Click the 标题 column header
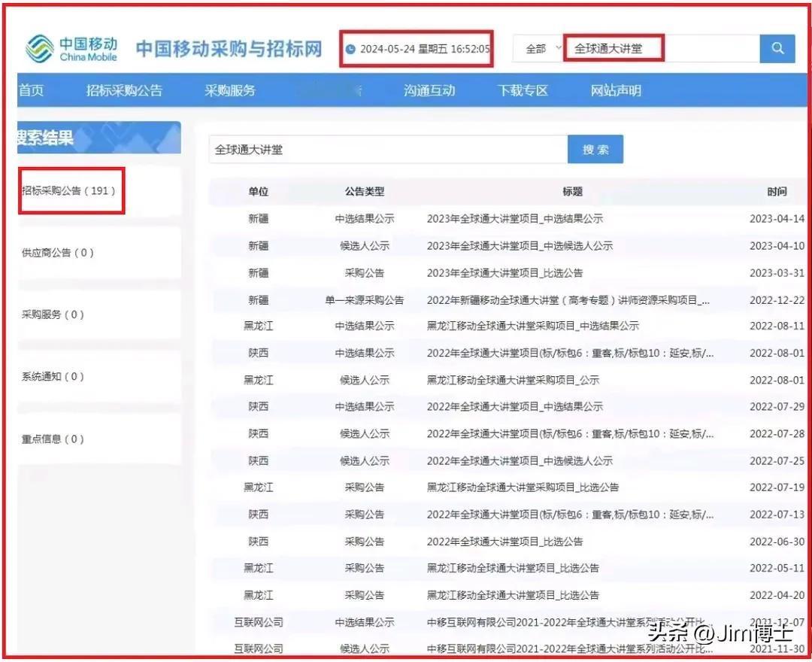Image resolution: width=812 pixels, height=662 pixels. [572, 192]
